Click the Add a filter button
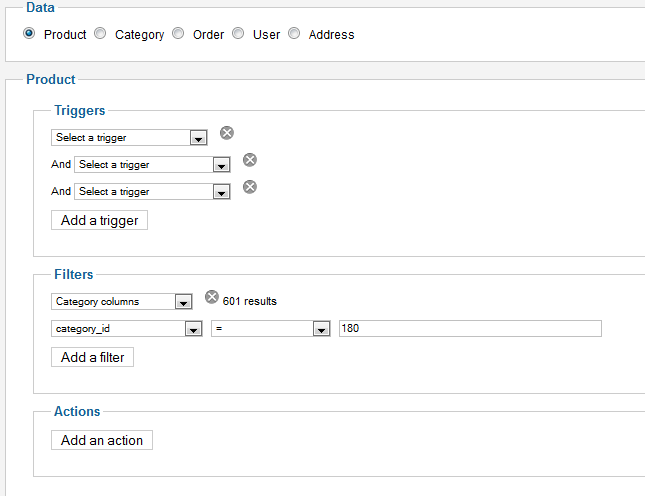The width and height of the screenshot is (645, 496). (x=92, y=357)
